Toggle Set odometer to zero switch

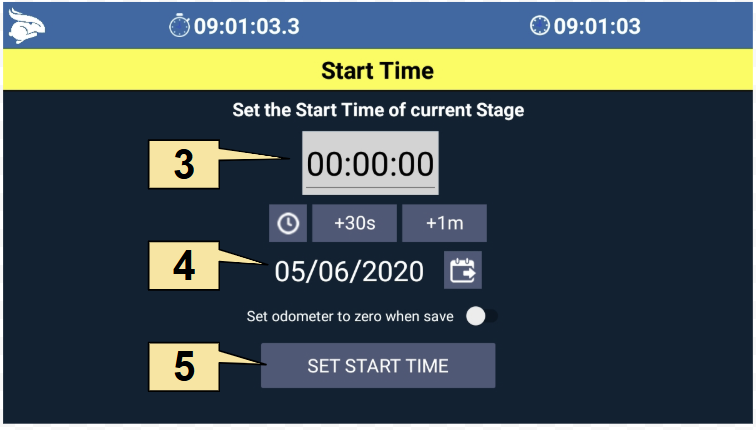pyautogui.click(x=482, y=316)
